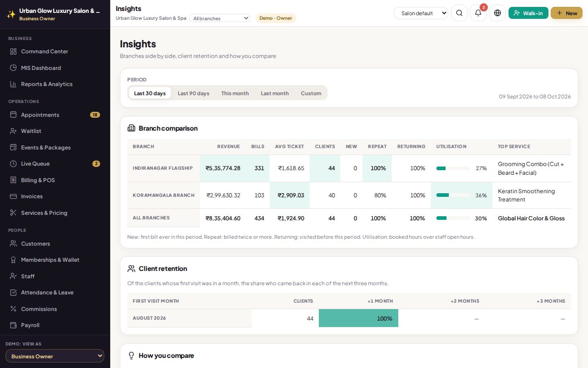Select Last month period
This screenshot has width=588, height=368.
point(275,93)
